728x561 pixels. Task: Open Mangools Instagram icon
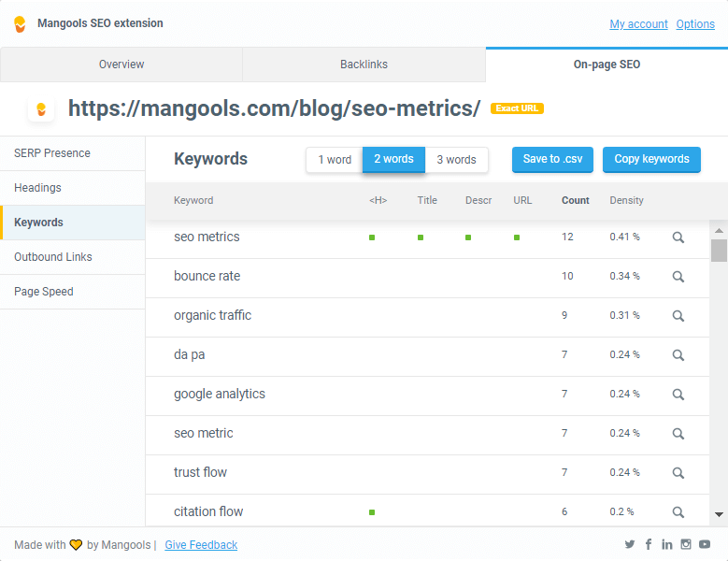(686, 544)
